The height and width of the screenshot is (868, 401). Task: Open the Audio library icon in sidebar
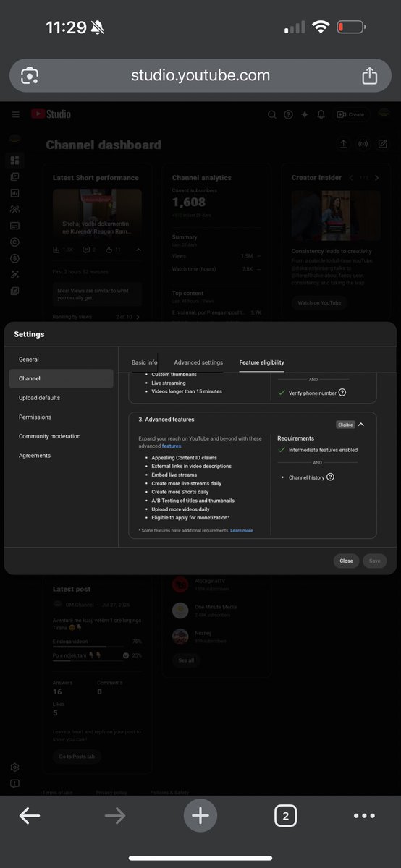(15, 291)
